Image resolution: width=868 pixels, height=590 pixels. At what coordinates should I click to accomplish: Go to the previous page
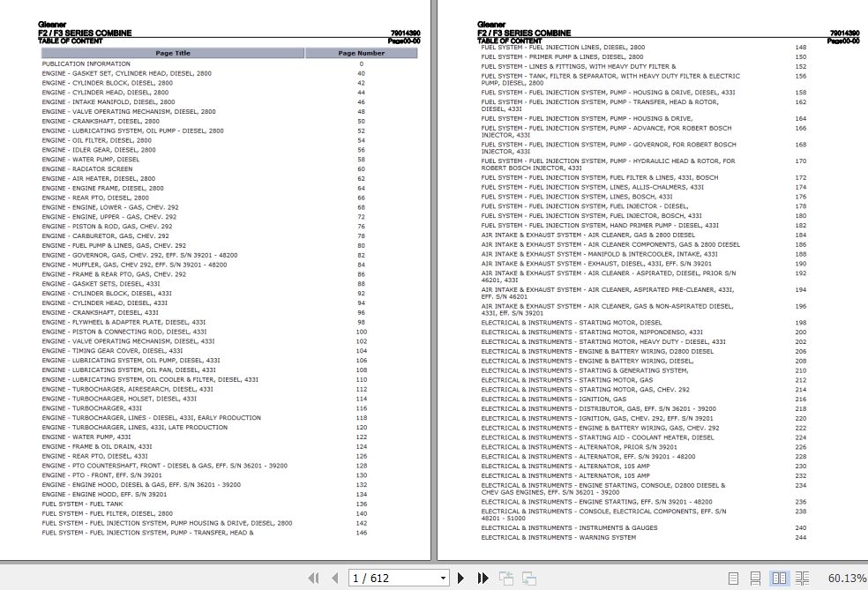pos(334,579)
